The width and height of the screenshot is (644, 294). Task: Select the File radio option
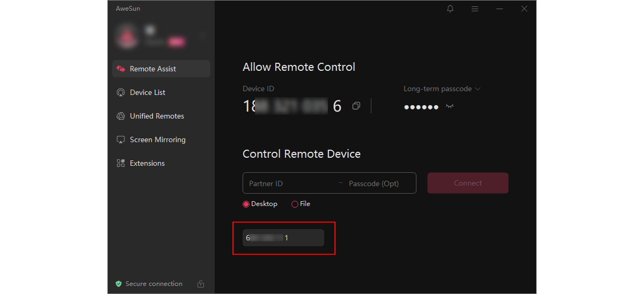[295, 204]
